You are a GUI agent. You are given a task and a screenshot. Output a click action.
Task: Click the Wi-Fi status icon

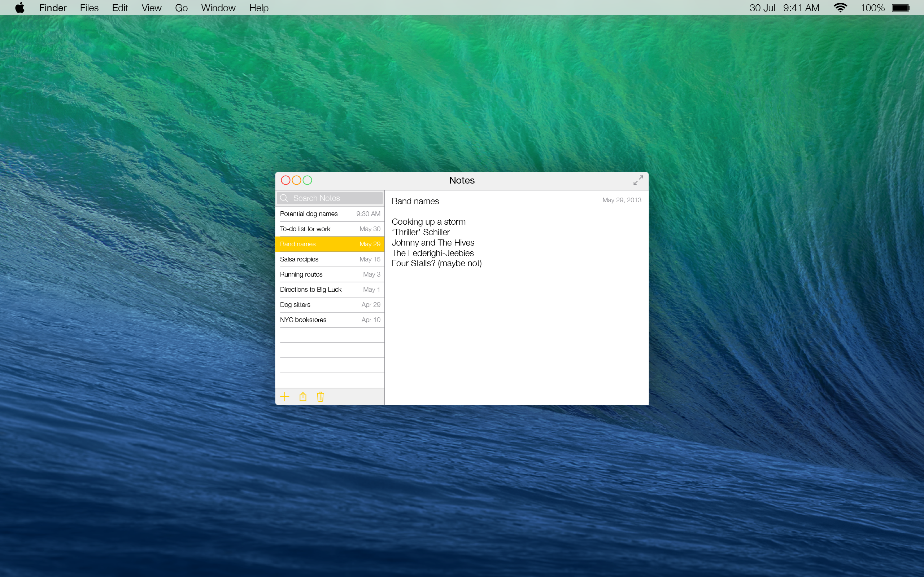840,8
